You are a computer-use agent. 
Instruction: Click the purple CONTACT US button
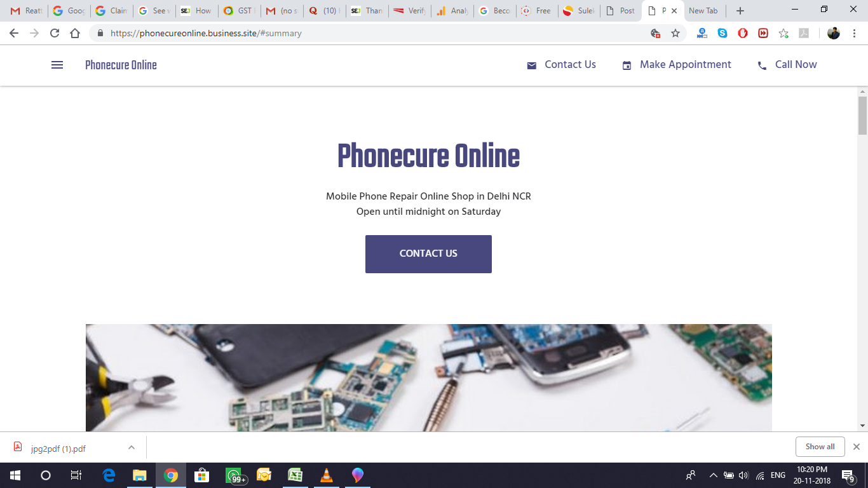428,254
